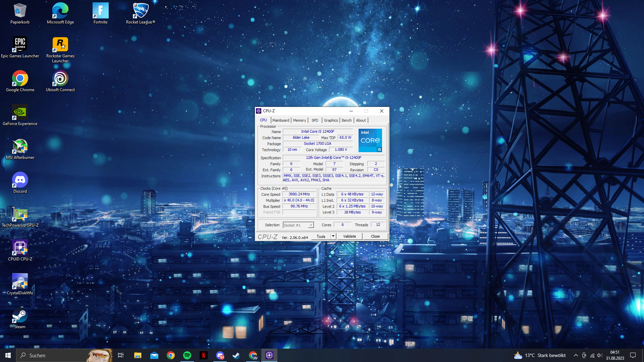Expand the Socket #1 selection dropdown
This screenshot has width=644, height=362.
click(x=311, y=225)
